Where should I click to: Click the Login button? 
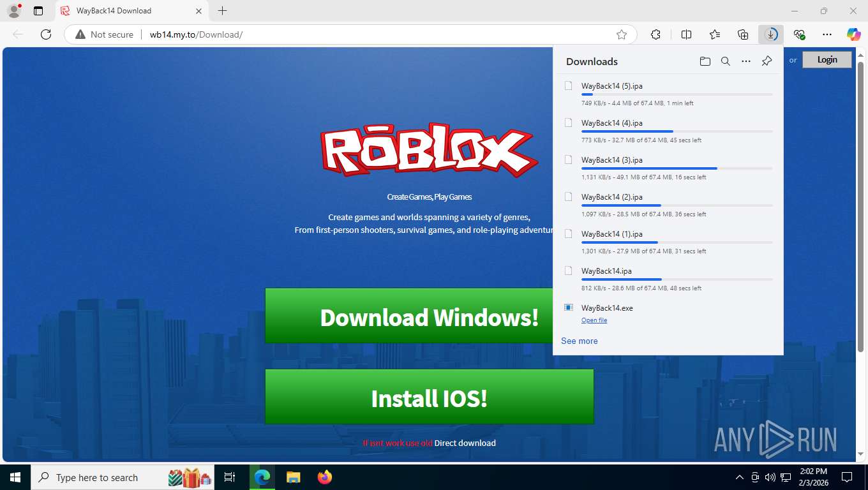tap(827, 59)
